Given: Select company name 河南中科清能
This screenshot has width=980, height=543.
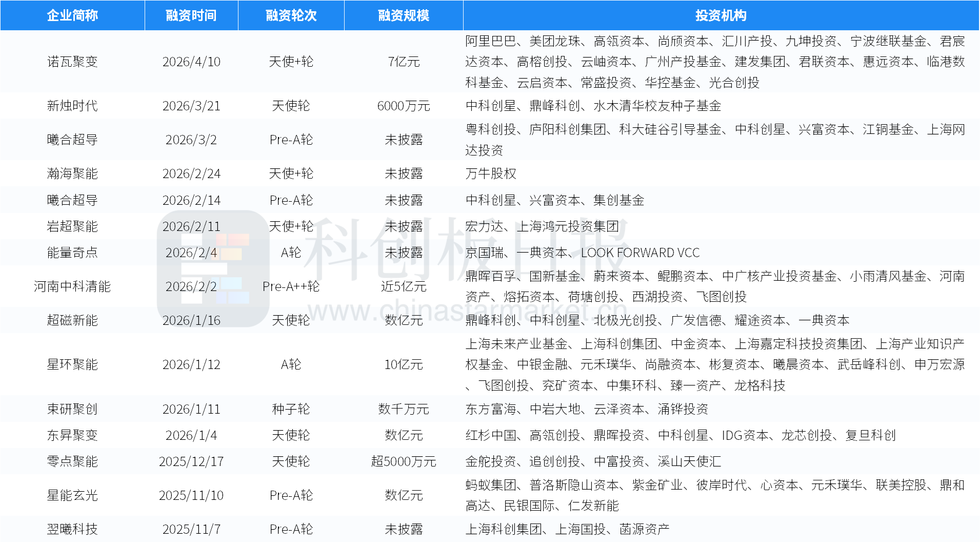Looking at the screenshot, I should tap(72, 286).
